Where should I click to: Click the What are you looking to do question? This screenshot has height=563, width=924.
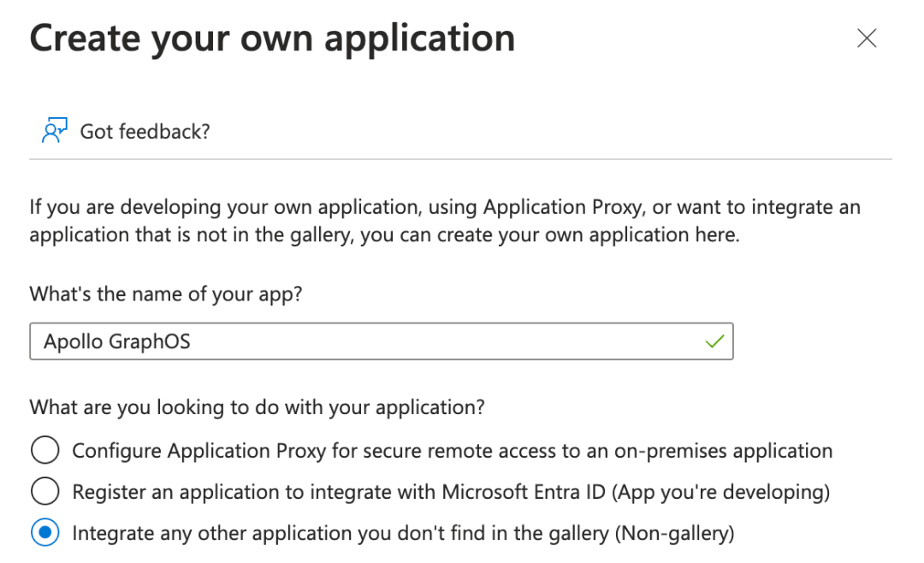[257, 407]
